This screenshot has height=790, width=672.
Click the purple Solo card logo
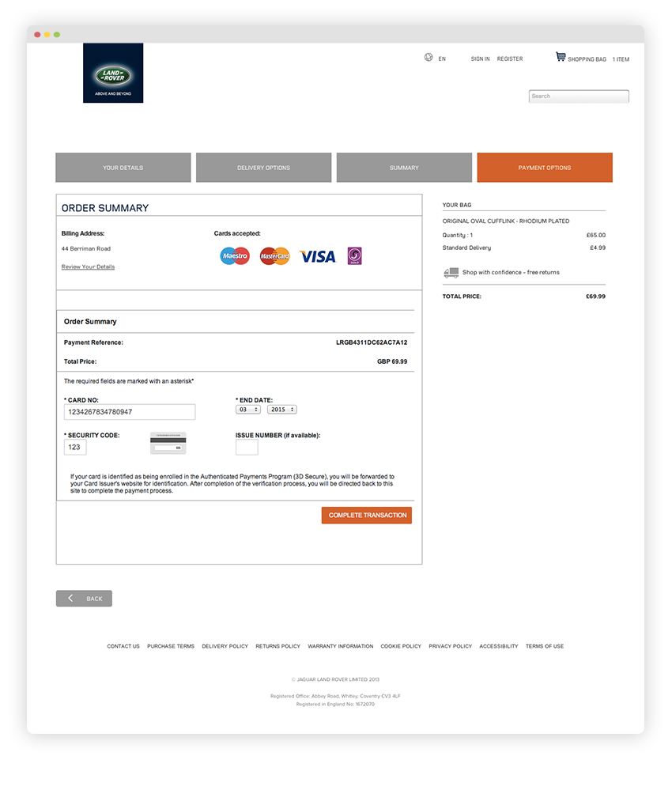[x=355, y=256]
